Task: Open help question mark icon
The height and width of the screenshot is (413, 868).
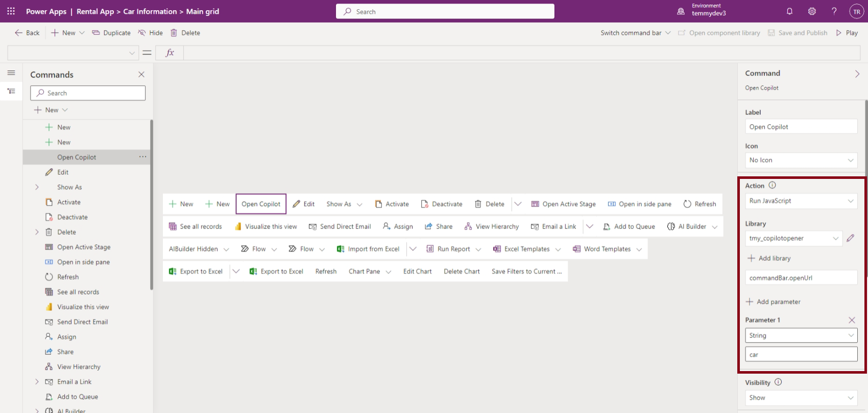Action: coord(834,11)
